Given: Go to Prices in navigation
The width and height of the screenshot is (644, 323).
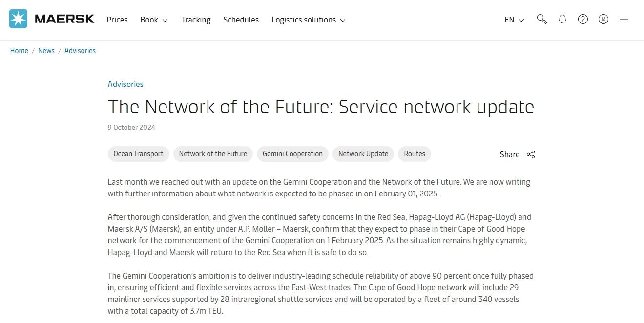Looking at the screenshot, I should pos(117,20).
